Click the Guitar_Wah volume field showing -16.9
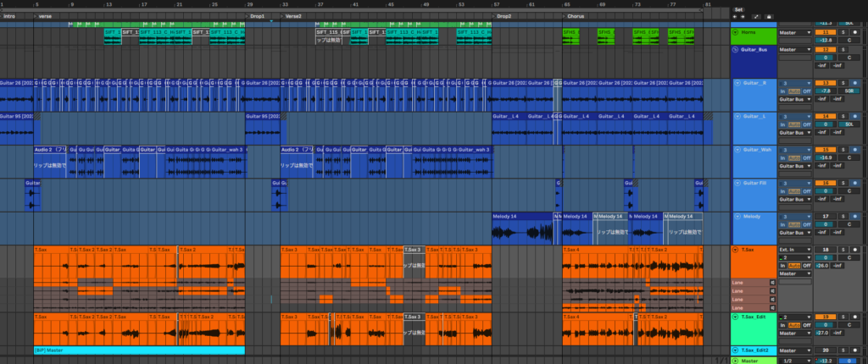 point(826,157)
